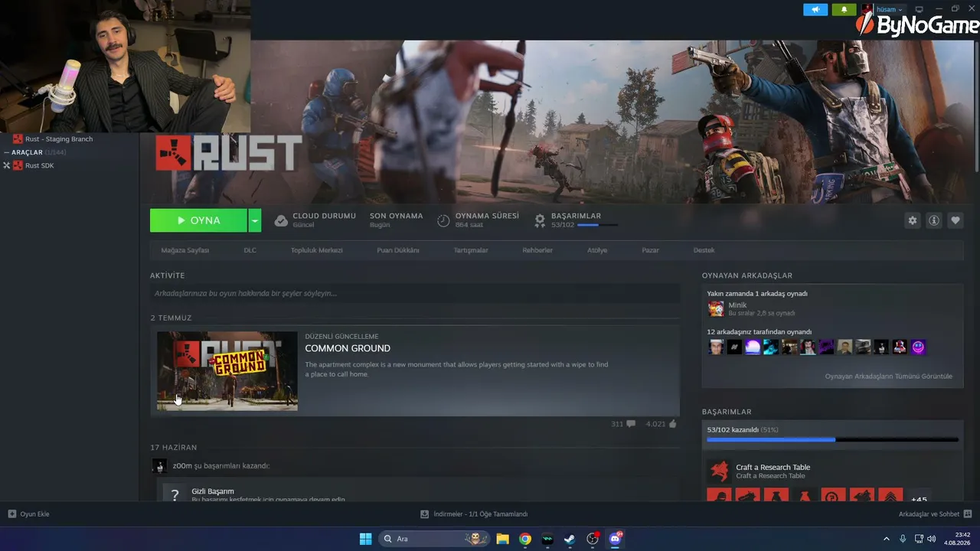Open the Puan Dükkânı tab
The width and height of the screenshot is (980, 551).
tap(398, 250)
